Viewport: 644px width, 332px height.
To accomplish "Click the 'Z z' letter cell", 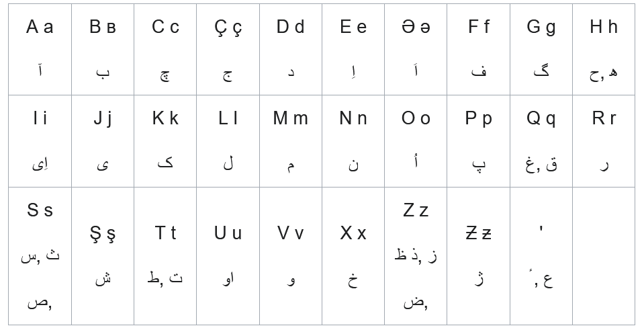I will pos(416,257).
